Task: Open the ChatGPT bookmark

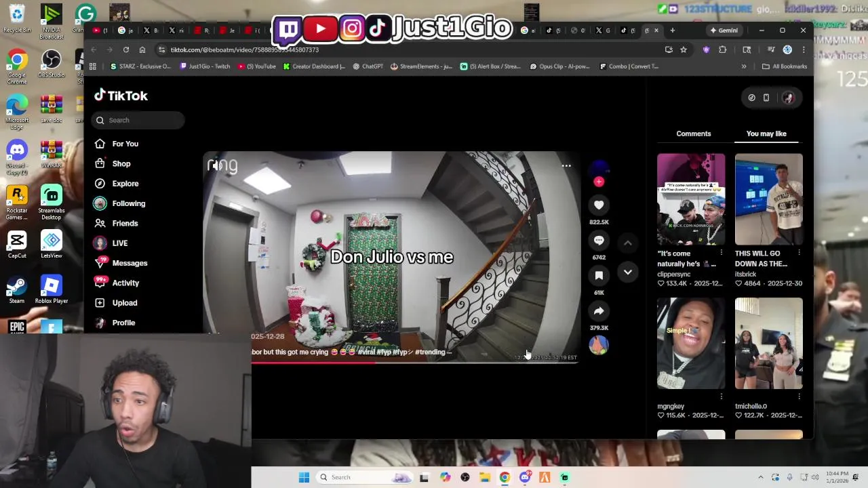Action: [368, 66]
